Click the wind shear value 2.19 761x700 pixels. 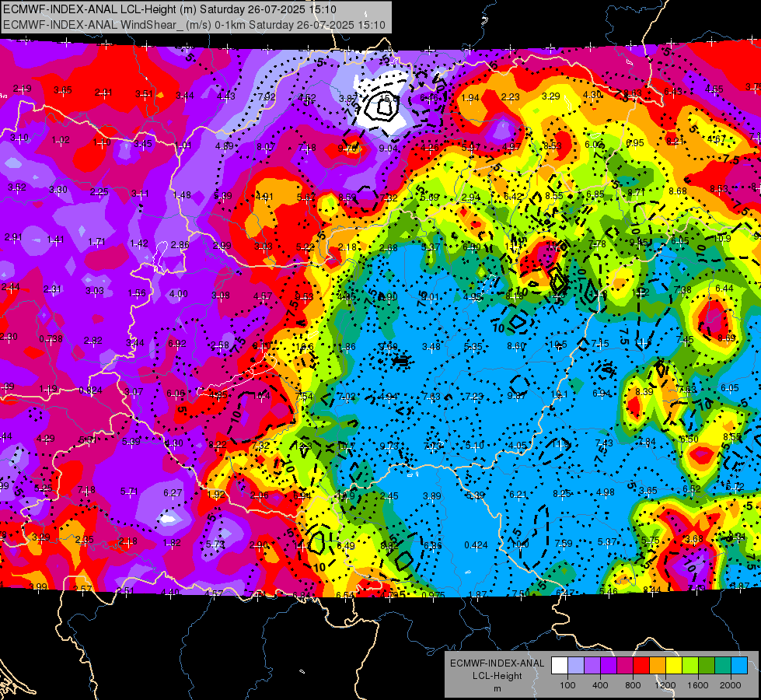pos(22,89)
